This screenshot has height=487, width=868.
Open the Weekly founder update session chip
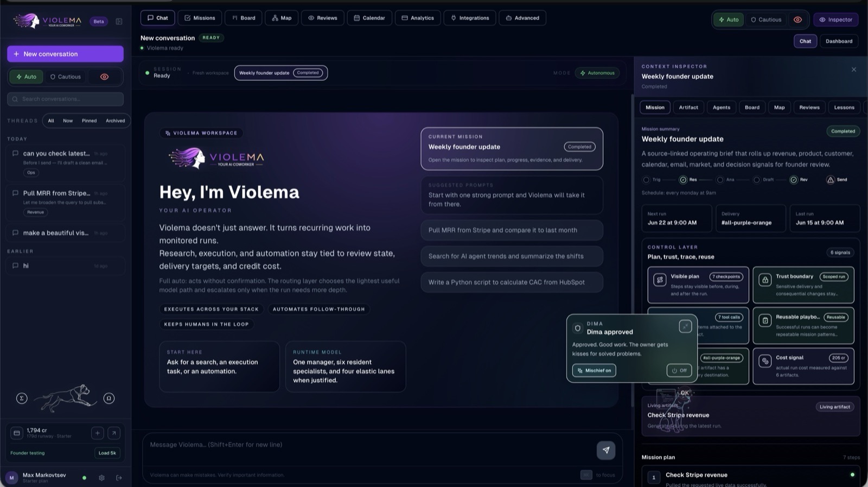point(281,73)
